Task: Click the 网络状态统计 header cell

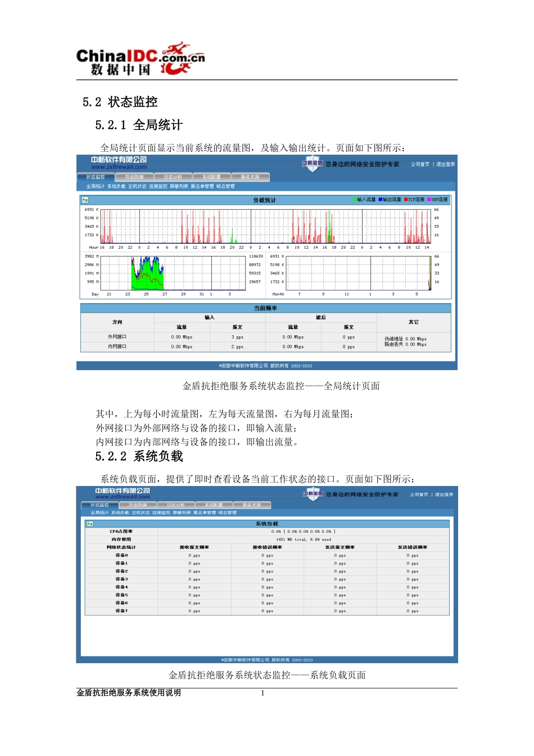Action: click(121, 547)
